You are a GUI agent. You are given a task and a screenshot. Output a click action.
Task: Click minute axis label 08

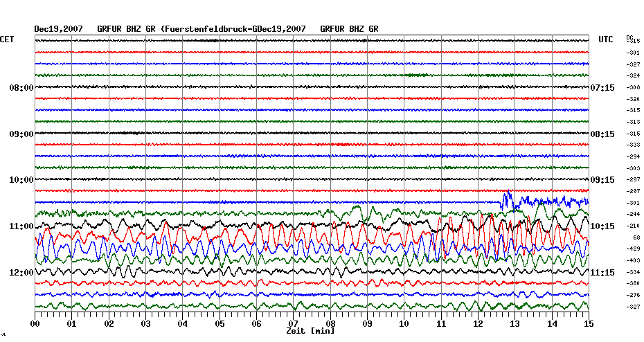point(330,324)
